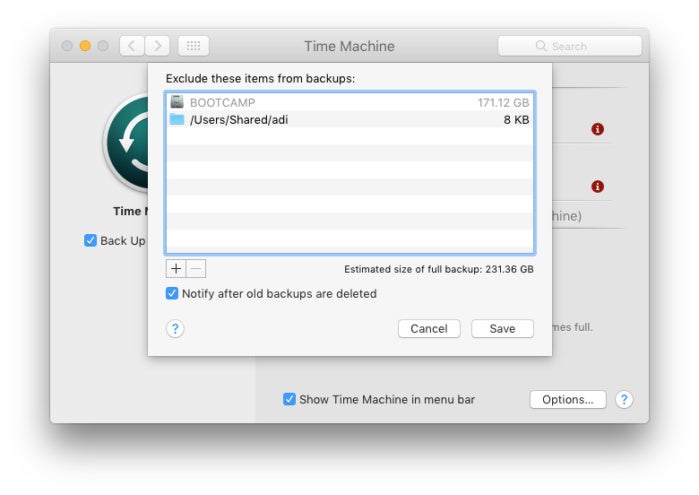Click the Time Machine clock icon
699x495 pixels.
(127, 143)
